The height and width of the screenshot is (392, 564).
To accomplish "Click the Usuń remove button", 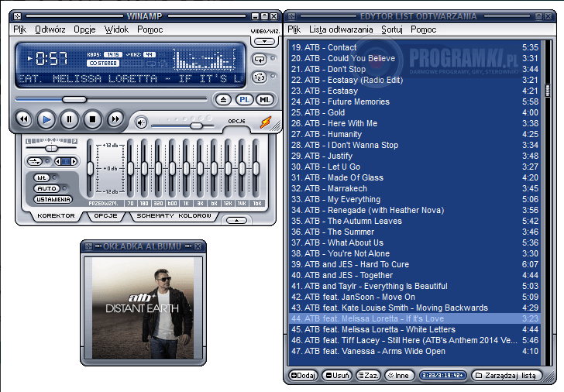I will 337,376.
